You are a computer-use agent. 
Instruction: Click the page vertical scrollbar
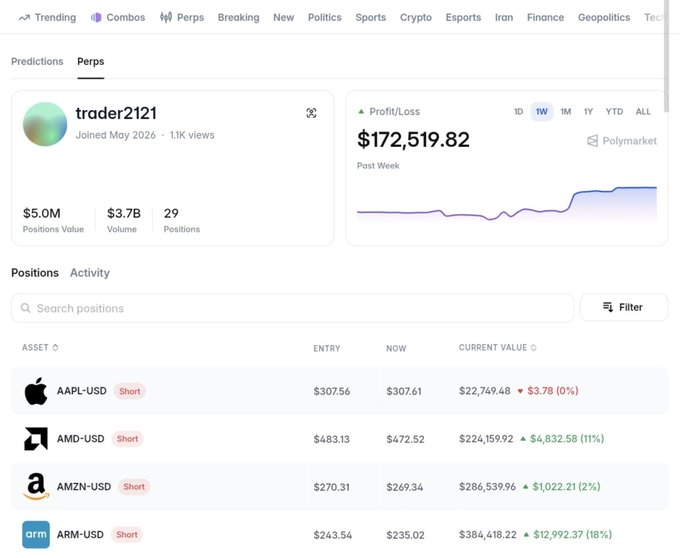pyautogui.click(x=667, y=56)
